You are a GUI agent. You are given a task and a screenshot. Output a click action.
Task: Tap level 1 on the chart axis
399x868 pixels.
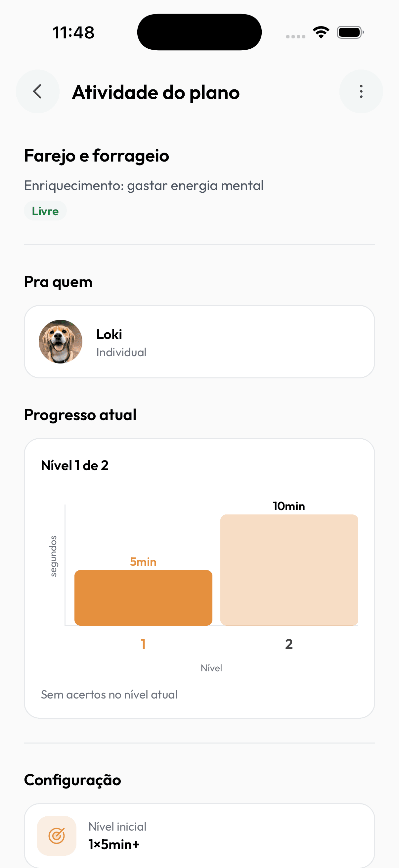[x=143, y=644]
